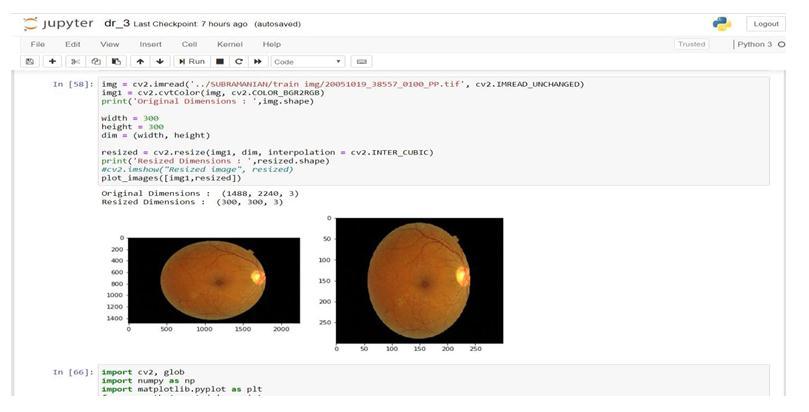Screen dimensions: 809x412
Task: Click the kernel idle indicator circle
Action: (781, 44)
